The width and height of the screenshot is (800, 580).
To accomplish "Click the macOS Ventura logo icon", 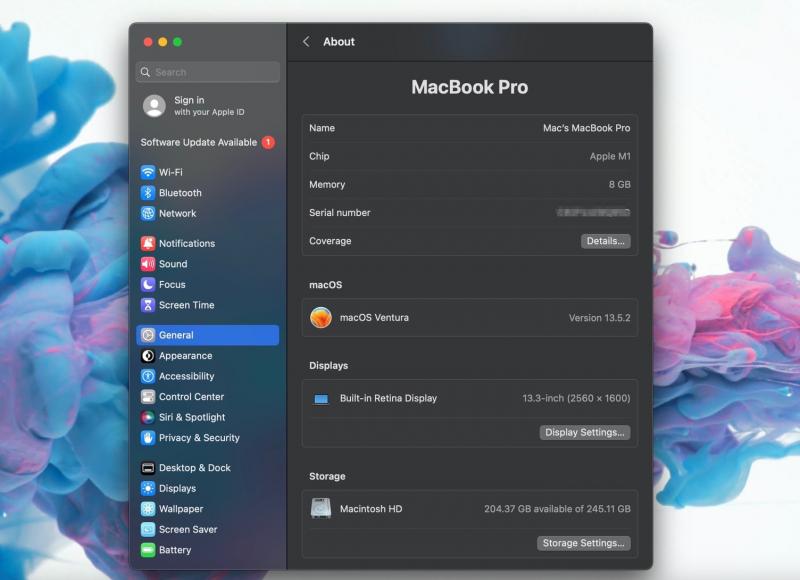I will point(321,317).
